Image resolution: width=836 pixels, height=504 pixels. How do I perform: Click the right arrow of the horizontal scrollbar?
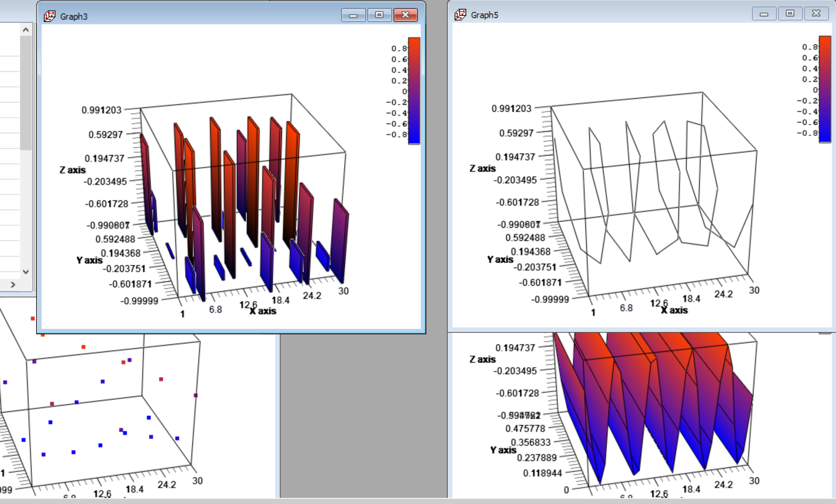(13, 285)
